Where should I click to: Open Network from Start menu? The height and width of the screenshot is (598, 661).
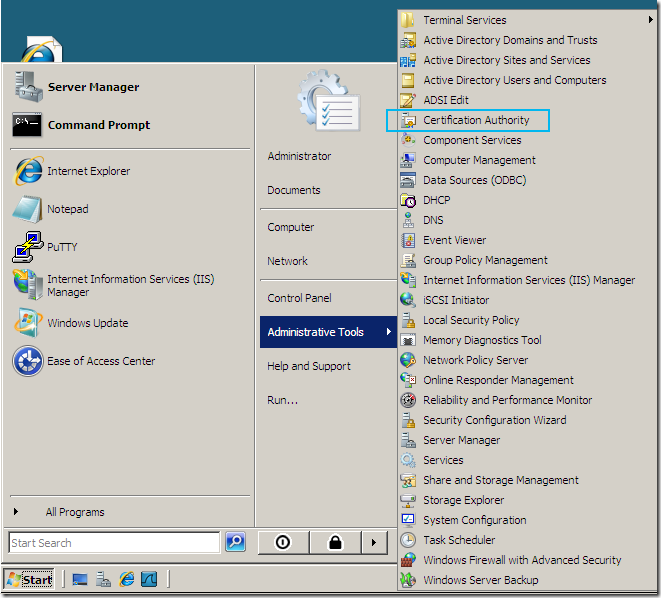[288, 261]
